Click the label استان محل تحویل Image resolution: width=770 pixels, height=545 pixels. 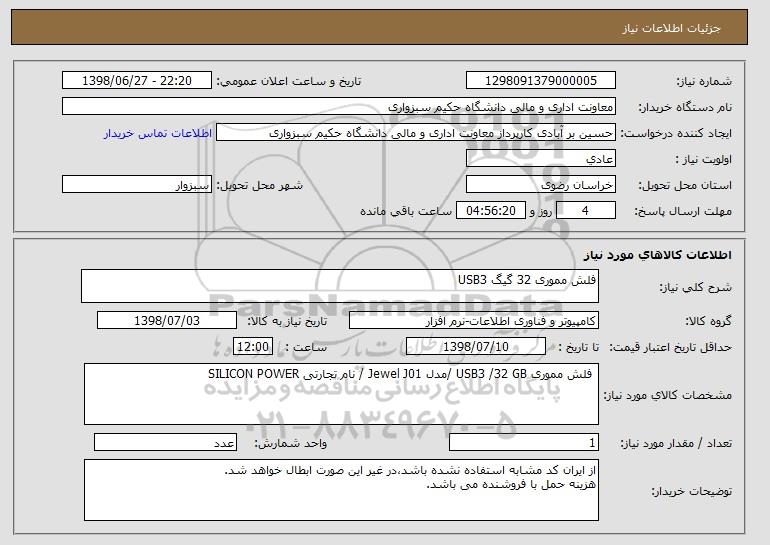click(x=685, y=185)
